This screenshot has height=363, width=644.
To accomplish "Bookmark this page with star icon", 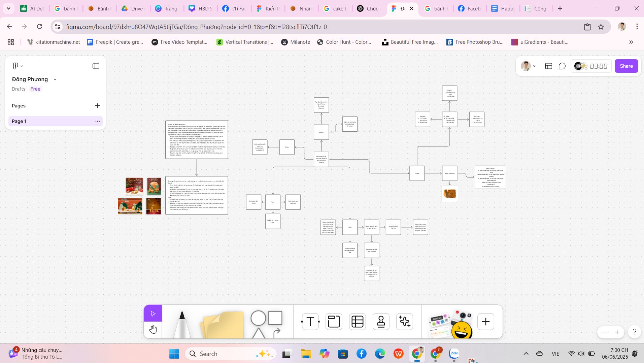I will tap(601, 27).
